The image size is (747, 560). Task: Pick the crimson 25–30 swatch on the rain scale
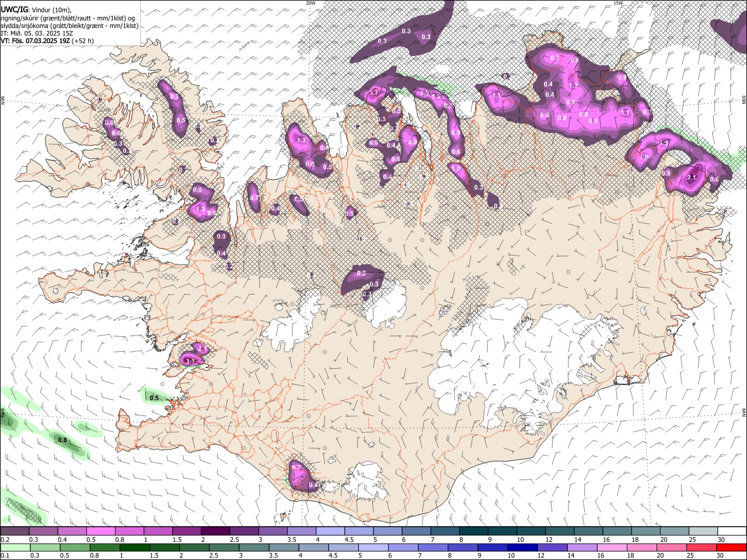point(701,547)
